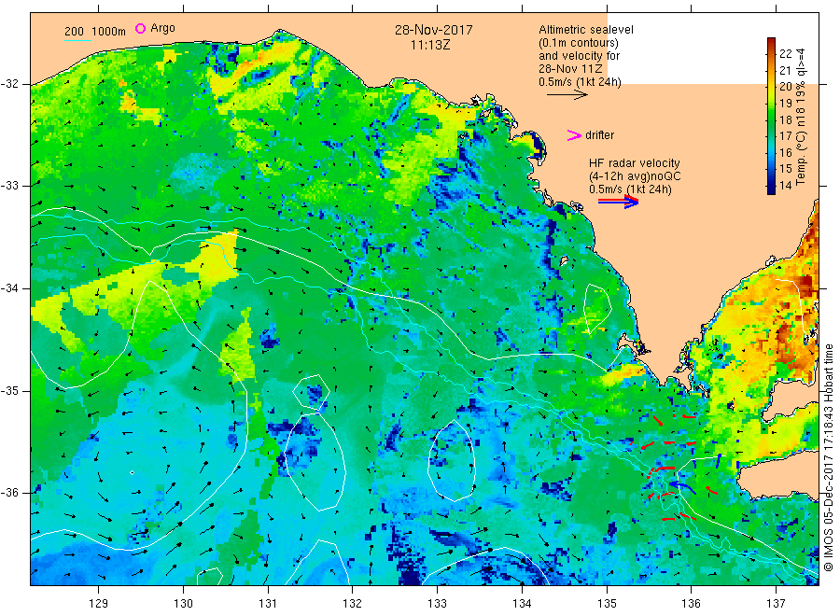The image size is (840, 616).
Task: Click the '200' depth contour label
Action: coord(74,32)
